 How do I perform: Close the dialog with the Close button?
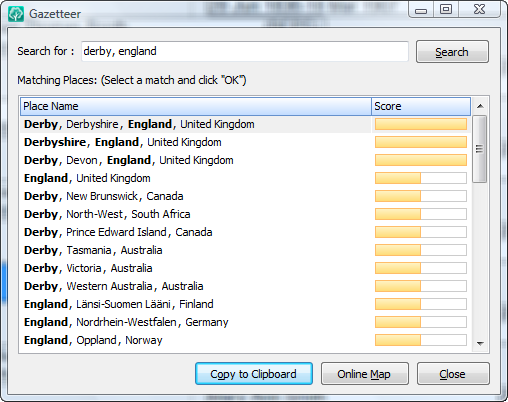coord(453,374)
